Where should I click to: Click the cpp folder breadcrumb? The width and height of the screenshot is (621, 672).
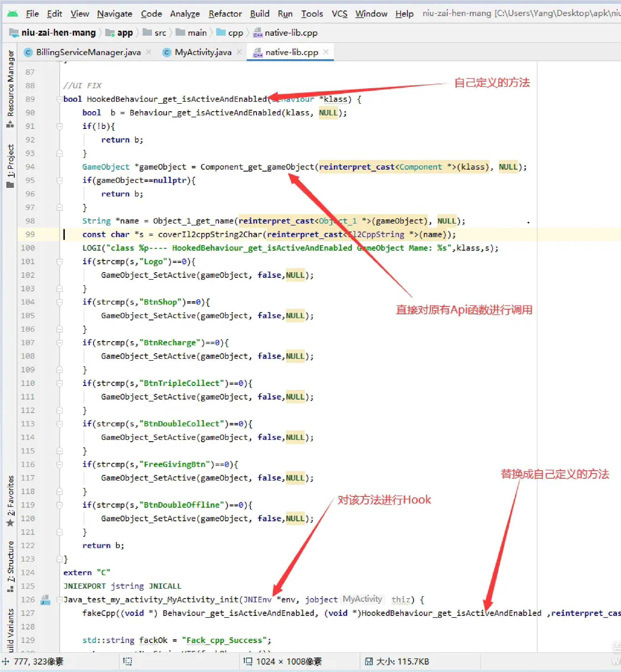[x=235, y=33]
